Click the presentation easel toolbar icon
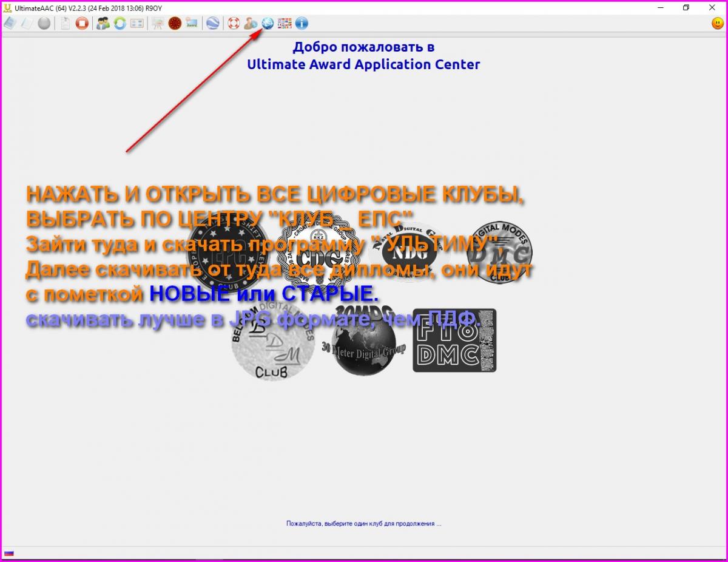This screenshot has height=562, width=728. 158,24
